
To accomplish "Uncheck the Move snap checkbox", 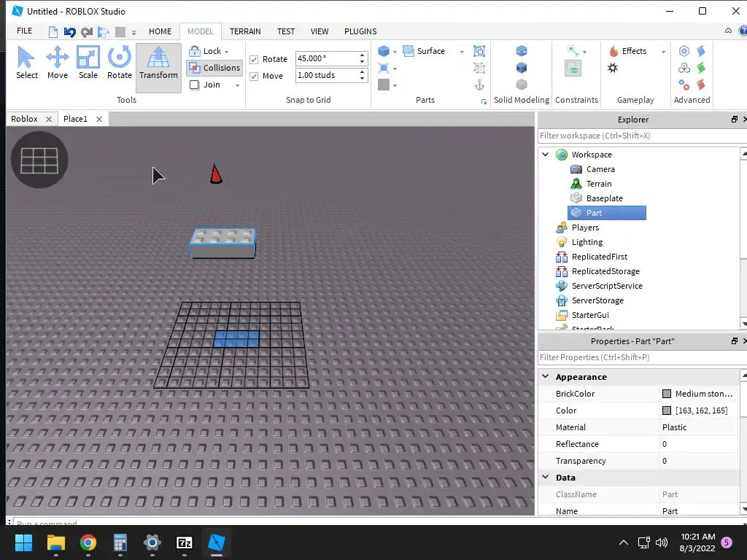I will [x=254, y=76].
